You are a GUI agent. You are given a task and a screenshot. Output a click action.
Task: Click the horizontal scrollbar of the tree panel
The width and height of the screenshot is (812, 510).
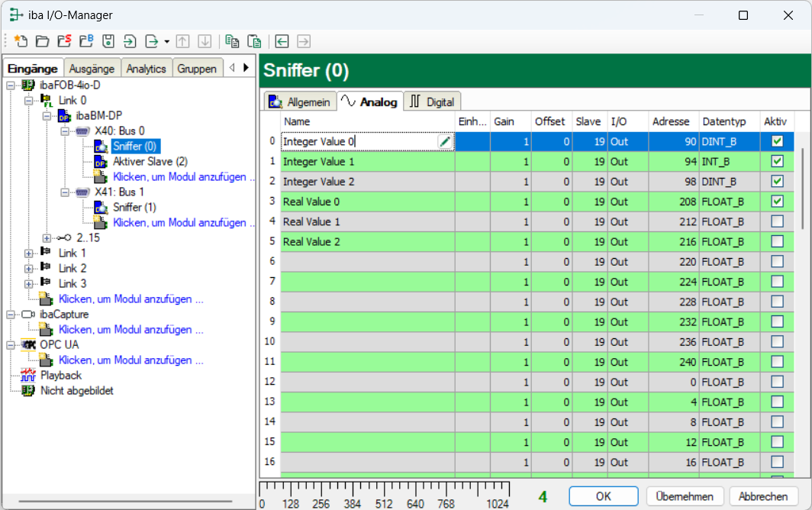[x=125, y=501]
